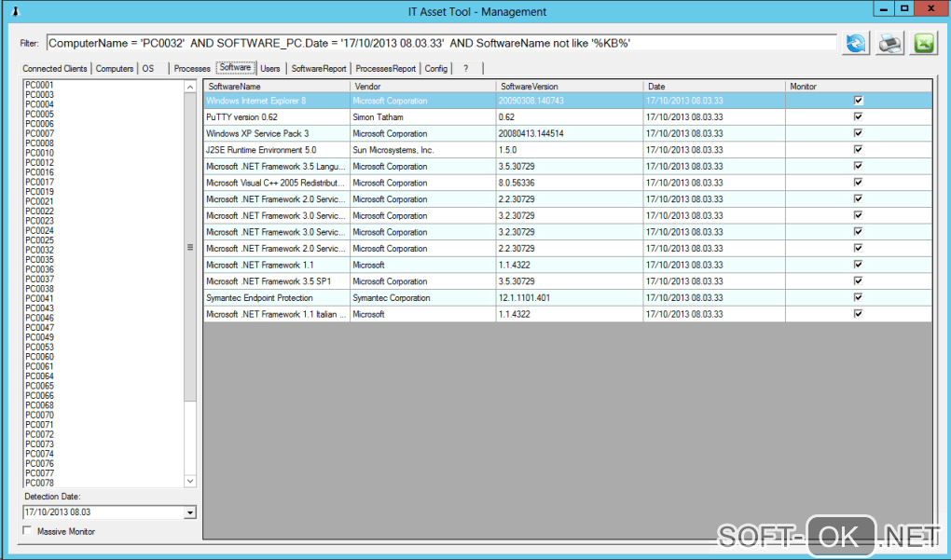
Task: Click the Sun Microsystems, Inc. vendor cell
Action: 422,150
